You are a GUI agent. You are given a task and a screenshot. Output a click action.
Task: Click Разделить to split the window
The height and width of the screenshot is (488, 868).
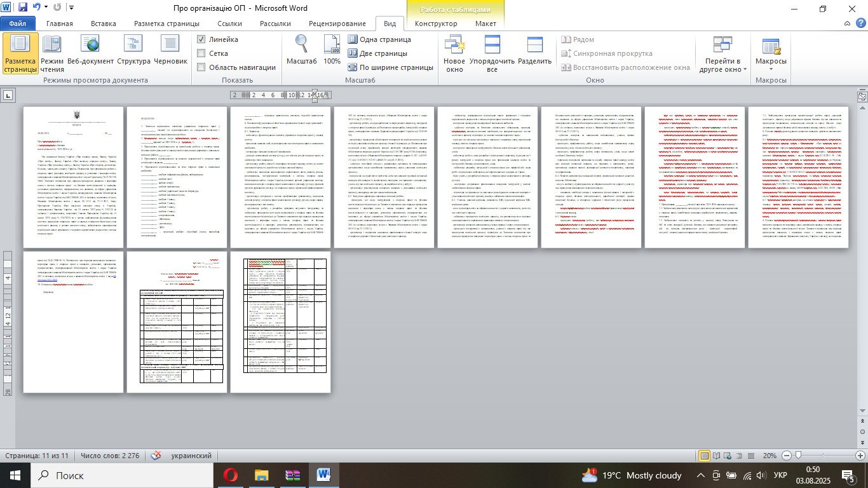tap(534, 53)
